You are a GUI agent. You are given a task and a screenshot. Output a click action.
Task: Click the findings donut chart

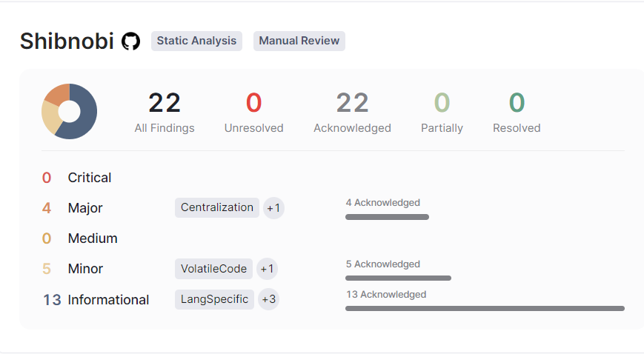click(70, 111)
